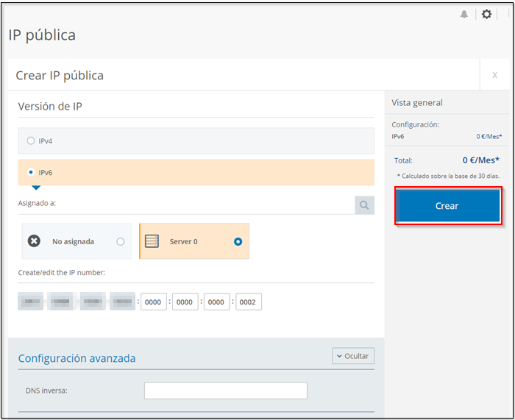The image size is (515, 420).
Task: Choose the No asignada radio option
Action: 121,242
